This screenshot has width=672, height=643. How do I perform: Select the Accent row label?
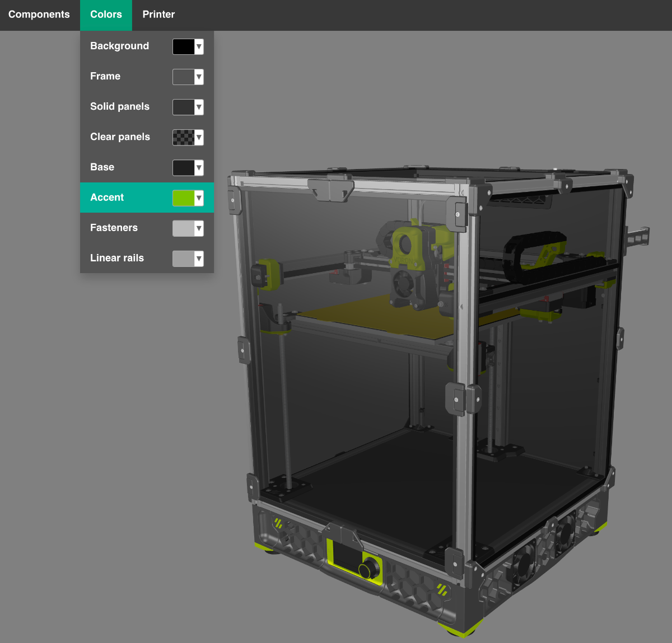pos(107,198)
